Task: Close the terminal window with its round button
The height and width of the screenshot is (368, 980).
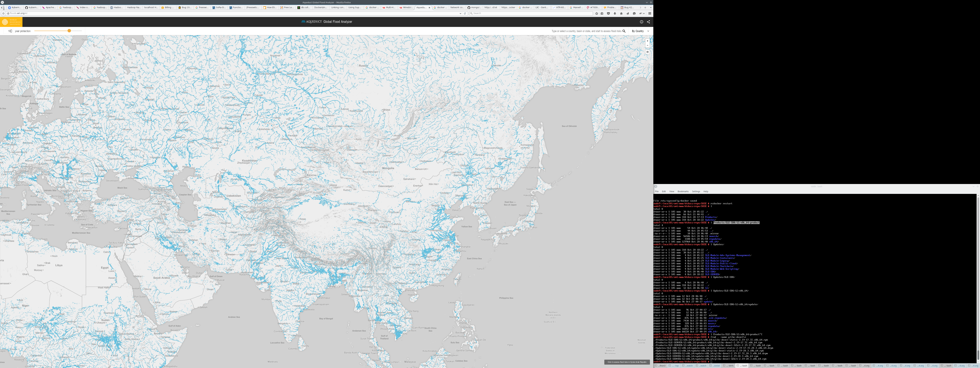Action: click(x=656, y=186)
